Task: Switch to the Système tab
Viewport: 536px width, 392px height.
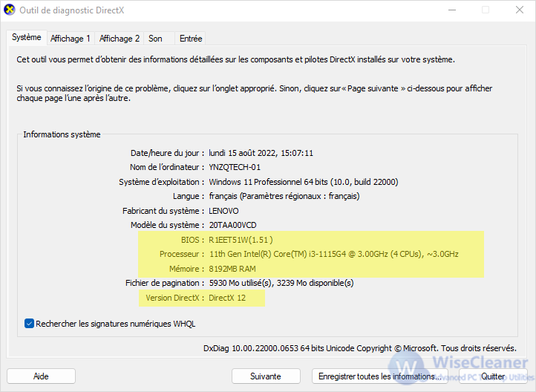Action: point(26,37)
